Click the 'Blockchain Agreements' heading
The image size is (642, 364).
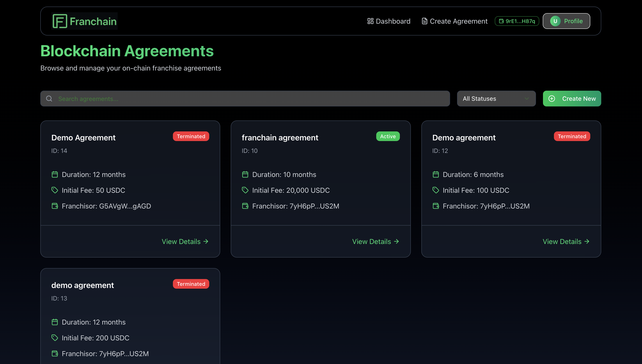127,51
